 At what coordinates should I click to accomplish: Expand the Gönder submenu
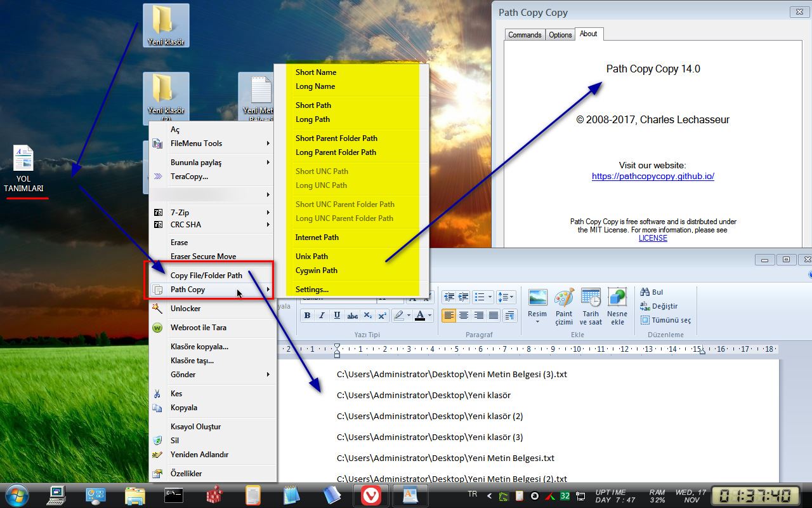click(213, 375)
